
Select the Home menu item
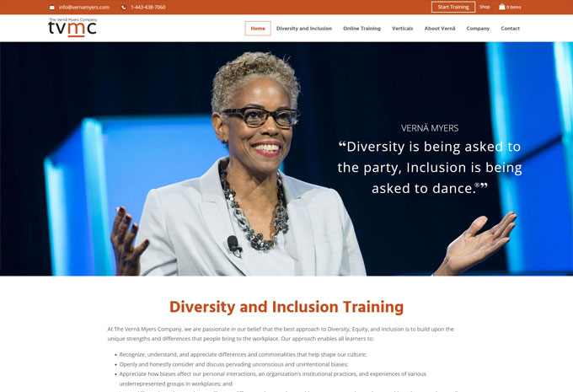coord(258,29)
